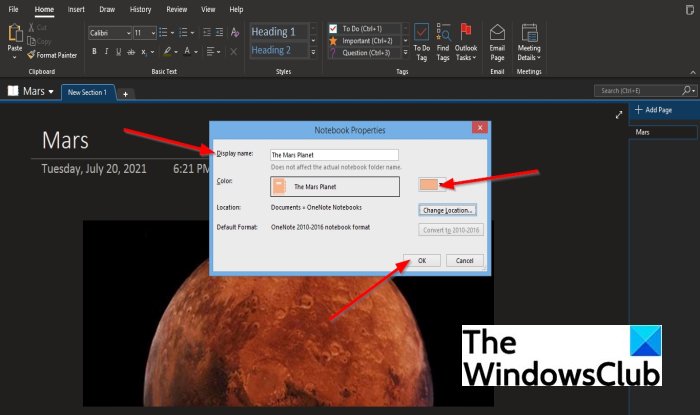700x415 pixels.
Task: Open the notebook color picker dropdown
Action: tap(430, 184)
